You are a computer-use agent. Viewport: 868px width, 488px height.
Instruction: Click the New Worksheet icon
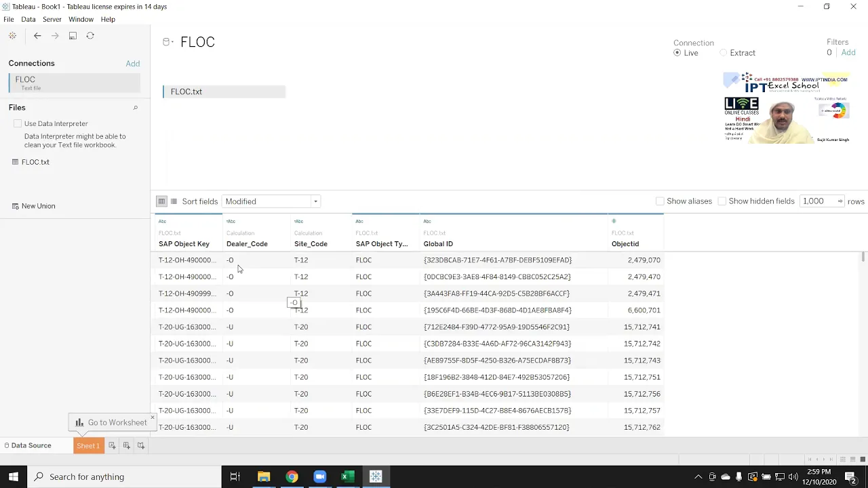[112, 445]
